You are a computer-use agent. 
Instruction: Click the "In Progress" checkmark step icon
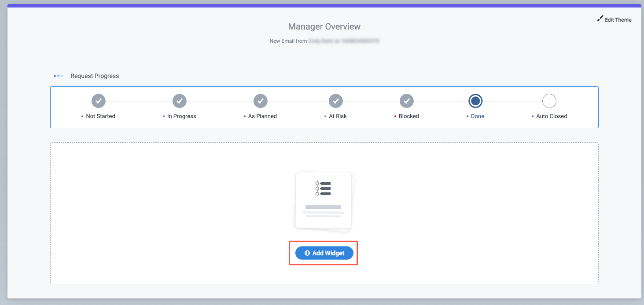(x=180, y=101)
